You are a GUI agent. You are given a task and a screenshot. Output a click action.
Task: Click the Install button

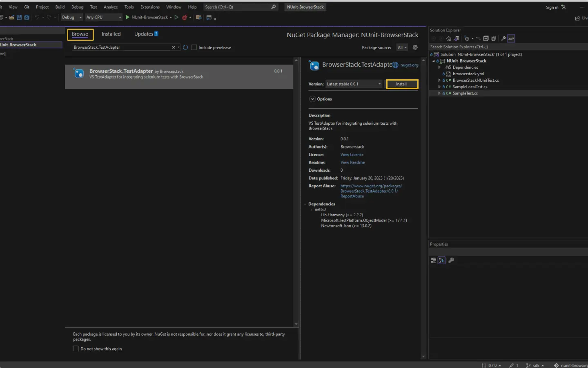pyautogui.click(x=402, y=84)
